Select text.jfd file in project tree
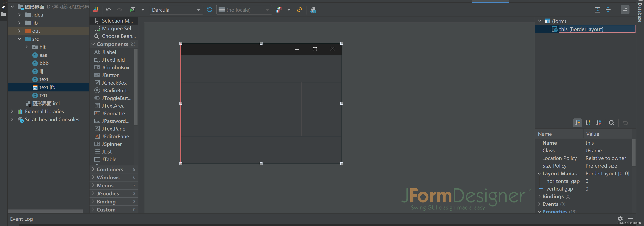644x226 pixels. pyautogui.click(x=47, y=87)
